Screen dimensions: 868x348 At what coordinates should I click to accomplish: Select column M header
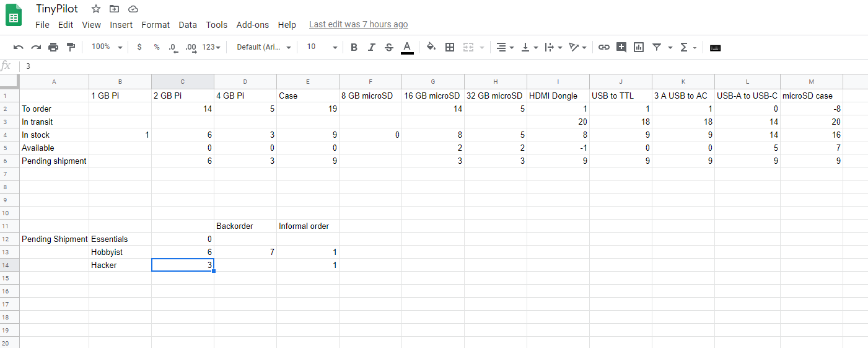[812, 81]
